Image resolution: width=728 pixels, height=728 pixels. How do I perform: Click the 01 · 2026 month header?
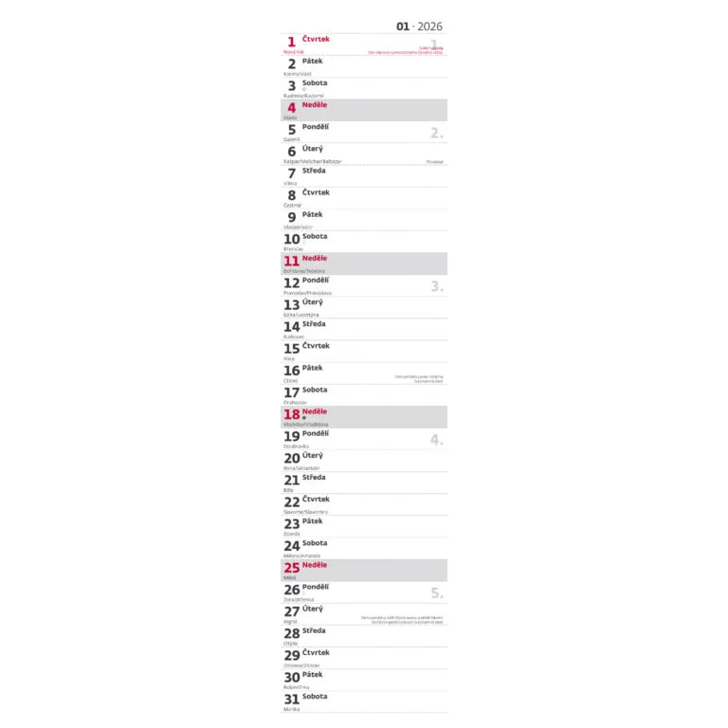coord(419,26)
